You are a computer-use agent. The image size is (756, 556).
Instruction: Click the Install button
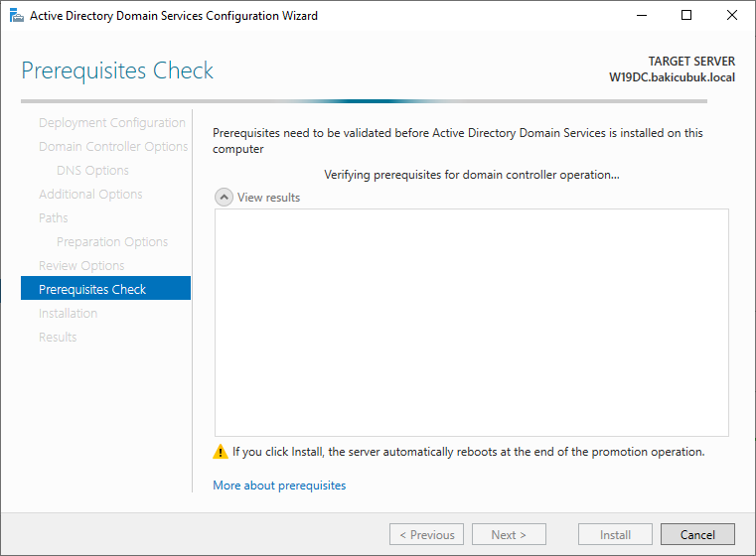coord(615,534)
